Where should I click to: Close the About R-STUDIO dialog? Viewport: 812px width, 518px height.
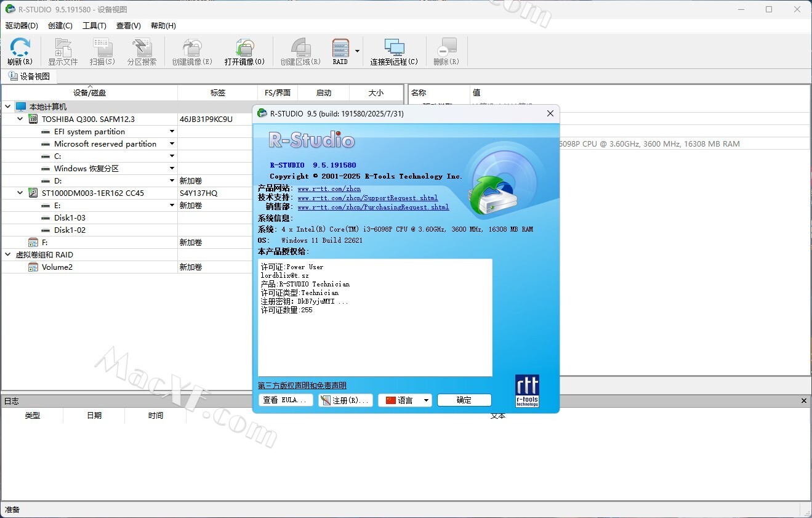point(550,113)
